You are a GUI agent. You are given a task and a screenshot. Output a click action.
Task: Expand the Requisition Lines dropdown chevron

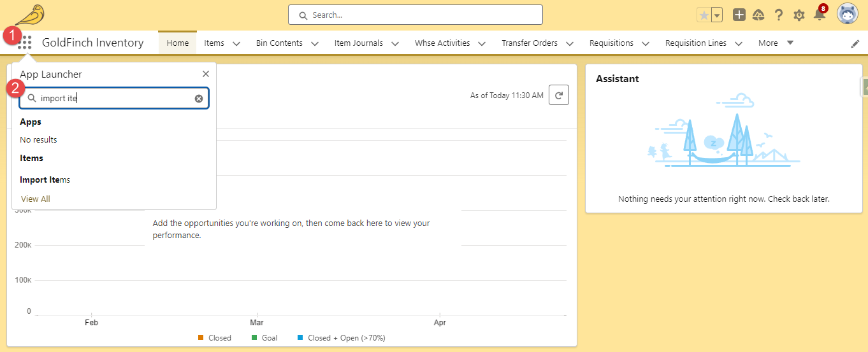click(739, 43)
